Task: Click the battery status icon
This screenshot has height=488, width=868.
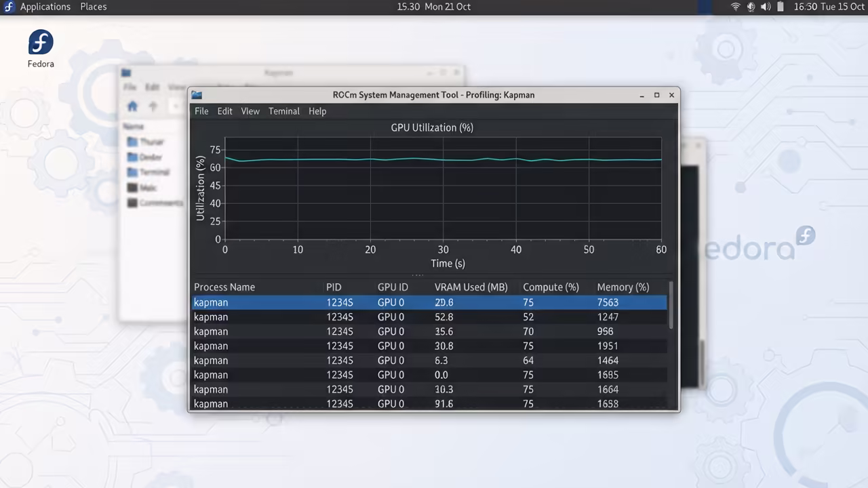Action: [781, 7]
